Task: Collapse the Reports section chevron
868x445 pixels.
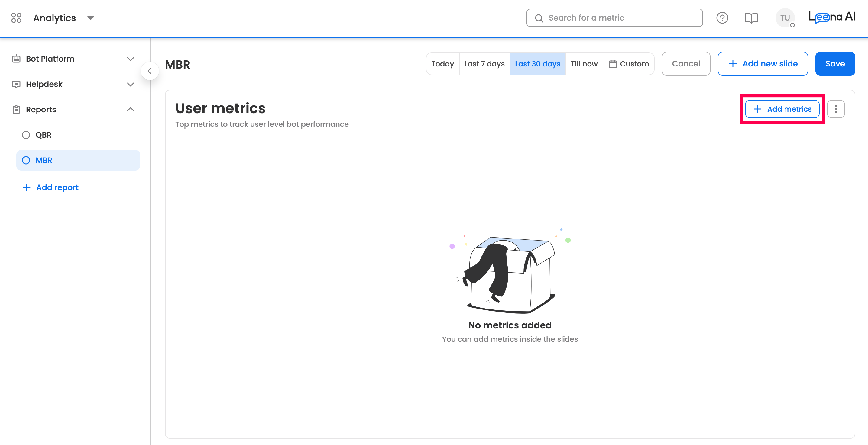Action: coord(130,109)
